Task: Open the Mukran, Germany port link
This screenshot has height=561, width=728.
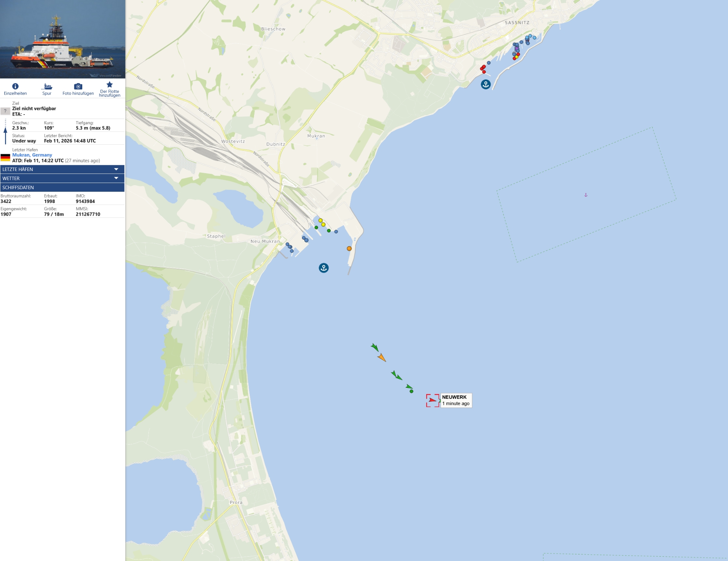Action: (32, 155)
